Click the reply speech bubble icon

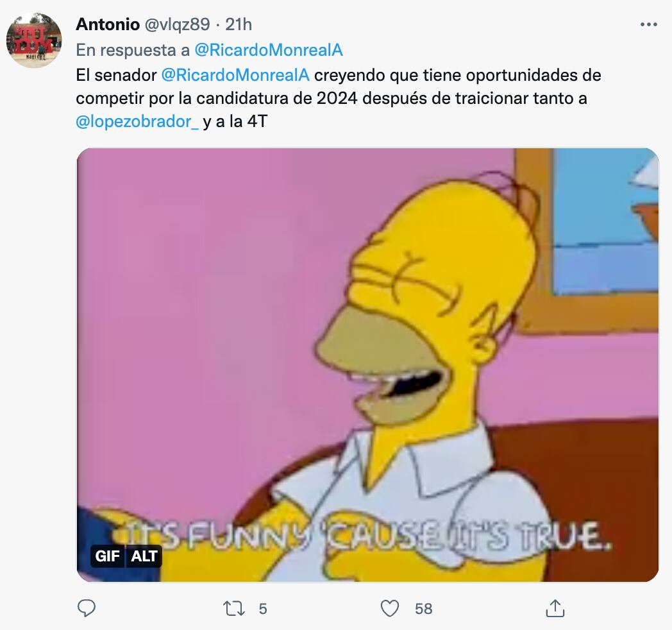(86, 608)
